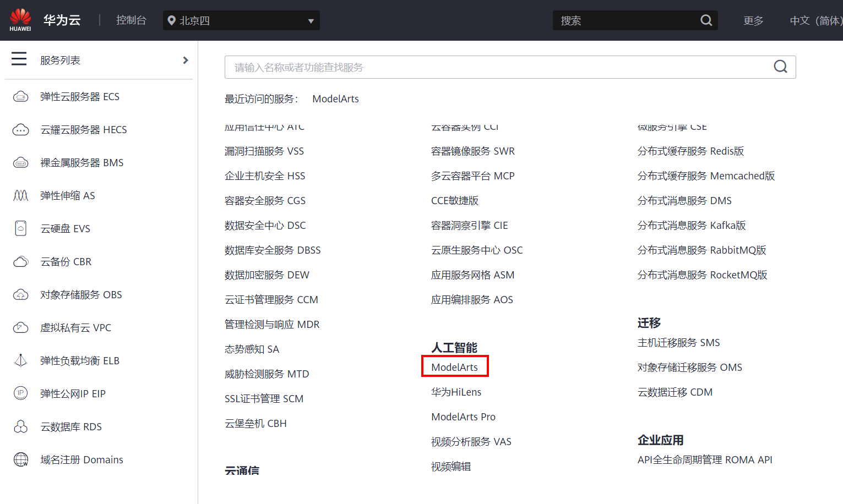Open the 北京四 region dropdown
The width and height of the screenshot is (843, 504).
coord(241,20)
